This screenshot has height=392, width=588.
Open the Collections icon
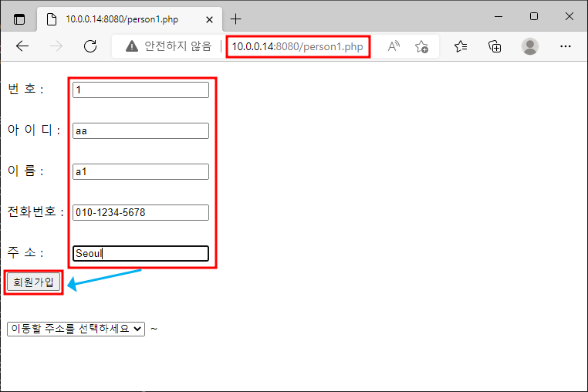click(x=495, y=46)
